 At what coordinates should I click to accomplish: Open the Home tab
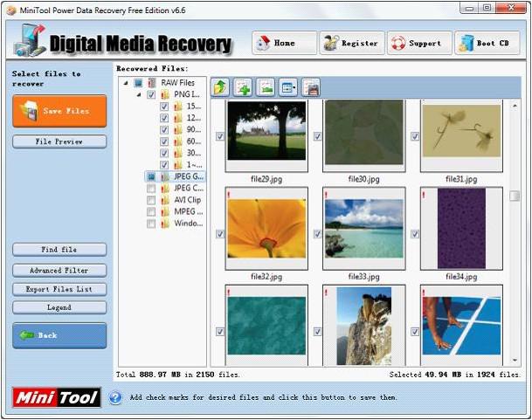tap(284, 43)
